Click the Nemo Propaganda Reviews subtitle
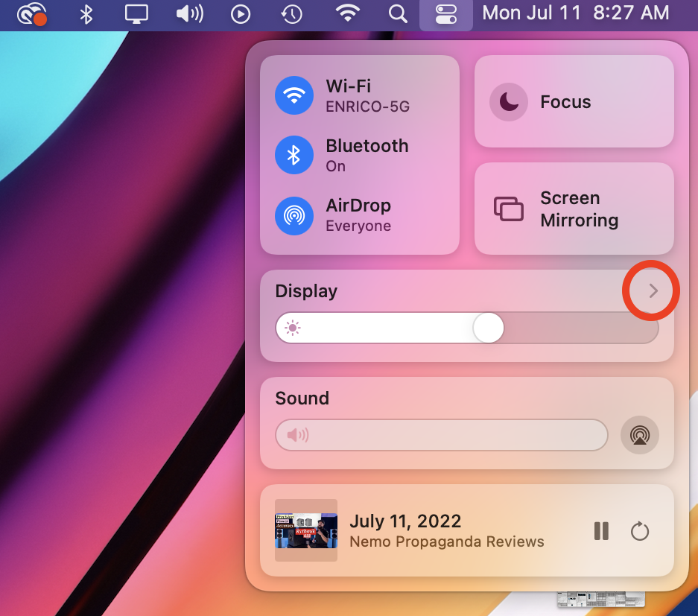 [x=446, y=542]
